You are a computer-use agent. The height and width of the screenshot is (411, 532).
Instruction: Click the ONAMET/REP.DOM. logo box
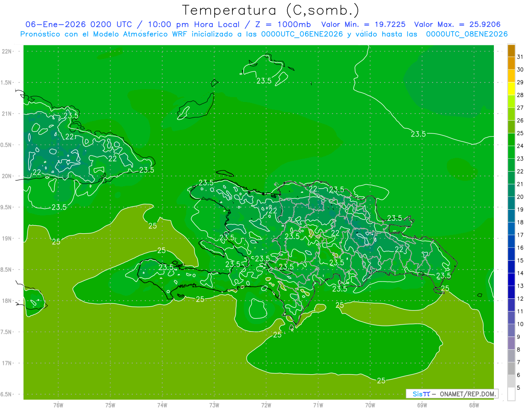coord(452,394)
